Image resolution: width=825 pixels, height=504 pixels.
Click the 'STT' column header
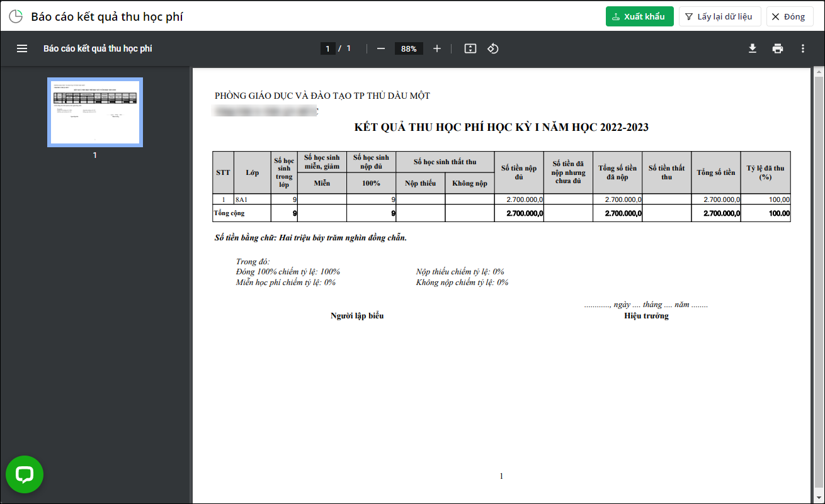223,172
